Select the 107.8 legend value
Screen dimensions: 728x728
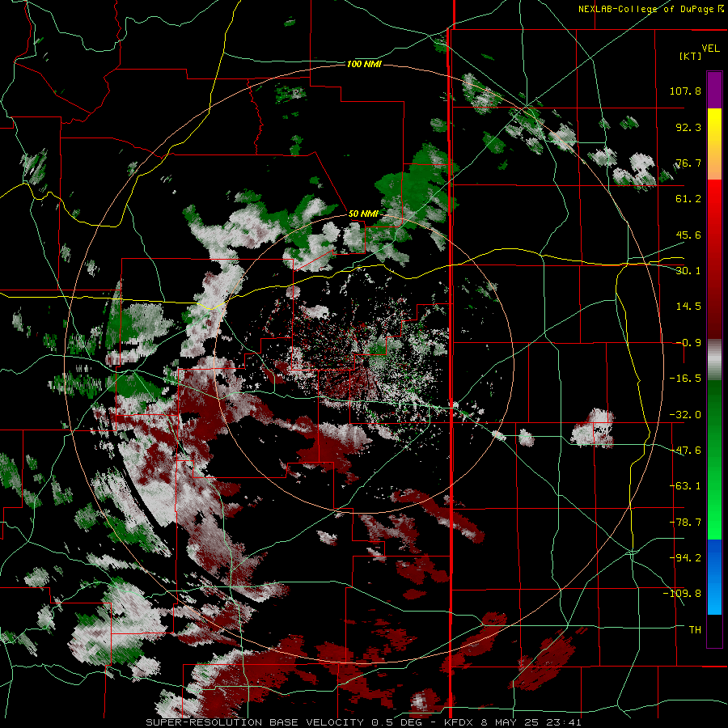pos(685,91)
